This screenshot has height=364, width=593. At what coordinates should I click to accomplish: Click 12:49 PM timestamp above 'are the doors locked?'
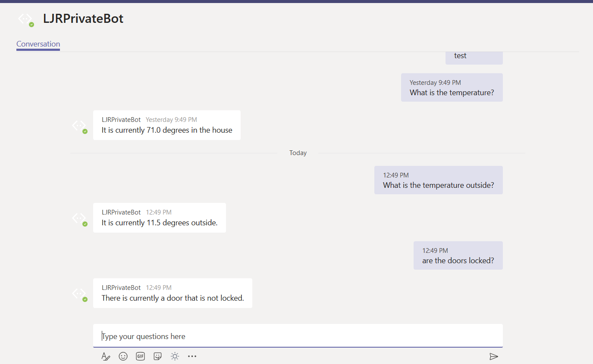(435, 250)
